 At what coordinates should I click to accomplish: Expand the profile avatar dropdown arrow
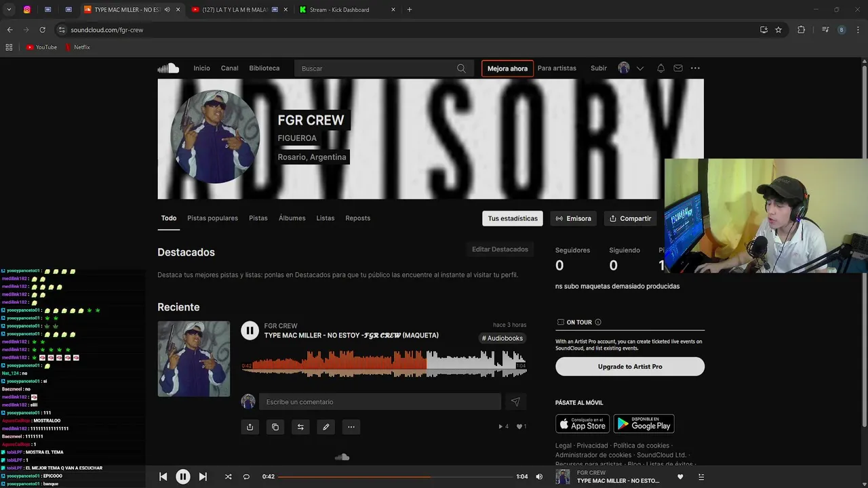[x=639, y=68]
